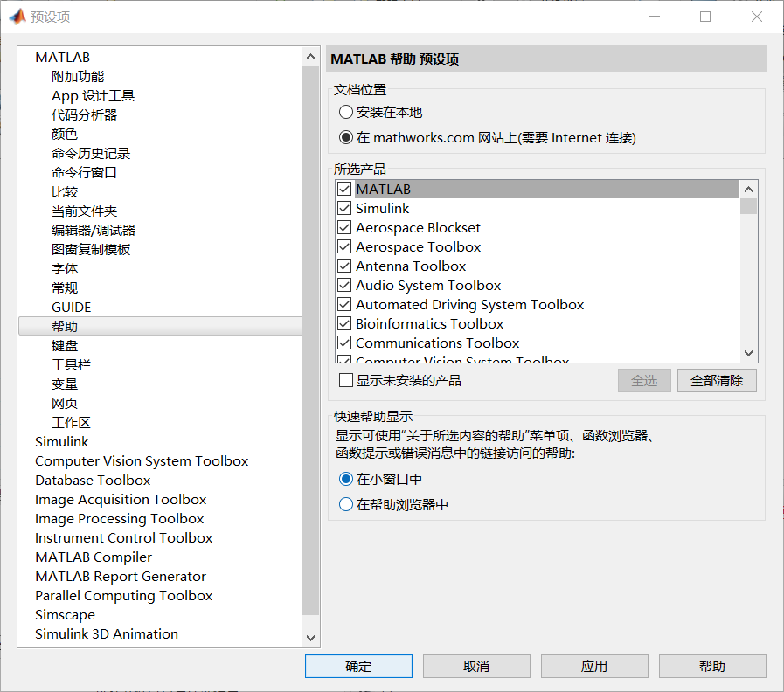This screenshot has width=784, height=692.
Task: Enable 显示未安装的产品 checkbox
Action: tap(345, 380)
